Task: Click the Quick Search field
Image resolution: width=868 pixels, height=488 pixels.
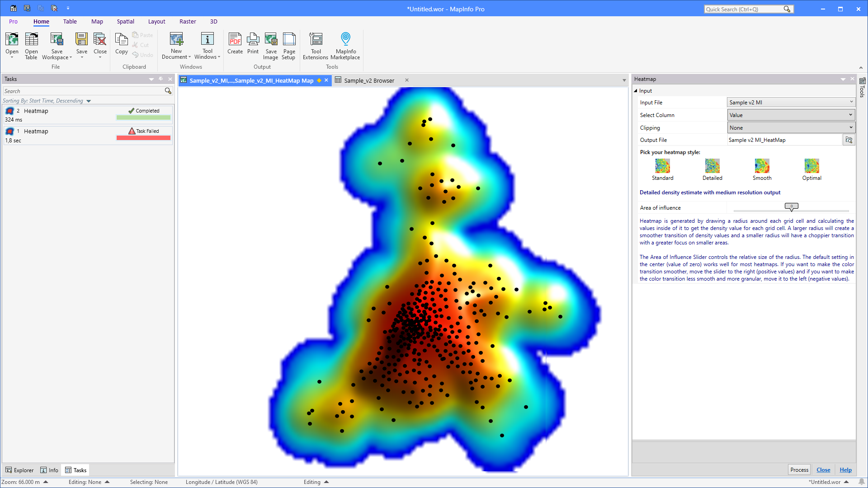Action: pyautogui.click(x=744, y=9)
